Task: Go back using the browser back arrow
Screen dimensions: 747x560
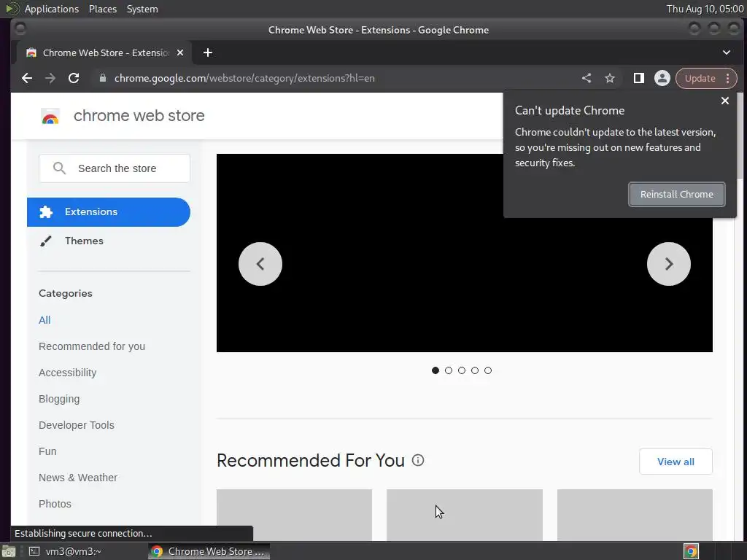Action: (x=27, y=78)
